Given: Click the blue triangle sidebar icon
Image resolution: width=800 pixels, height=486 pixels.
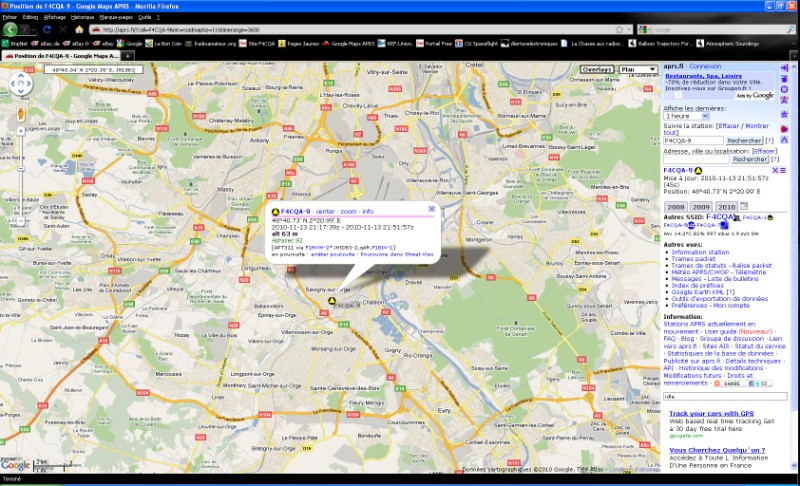Looking at the screenshot, I should pos(784,140).
